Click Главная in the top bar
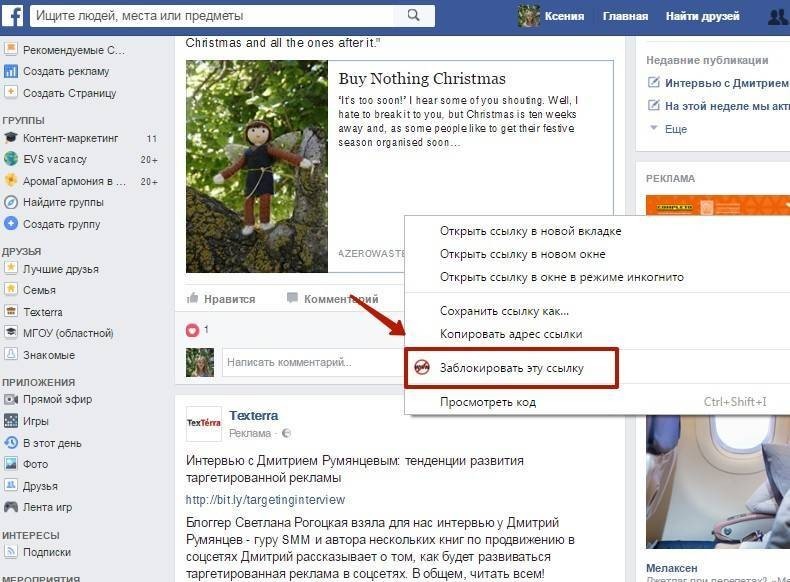 (x=625, y=17)
